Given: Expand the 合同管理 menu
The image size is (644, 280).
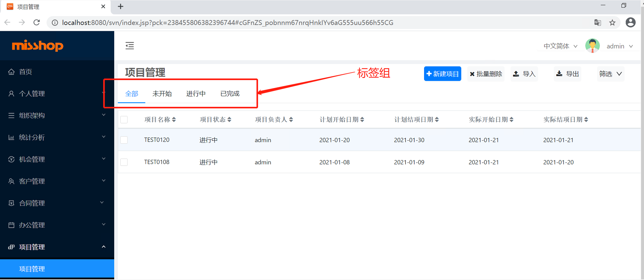Looking at the screenshot, I should 102,202.
